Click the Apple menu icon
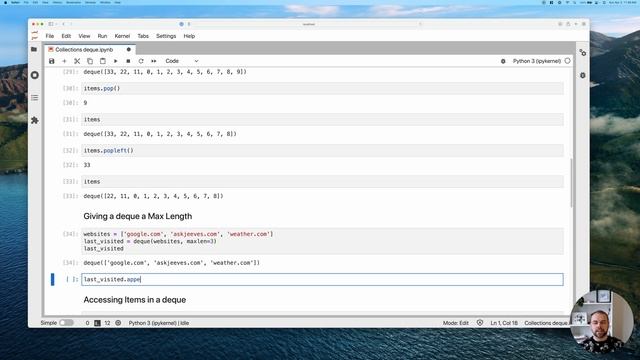The width and height of the screenshot is (640, 360). coord(5,2)
